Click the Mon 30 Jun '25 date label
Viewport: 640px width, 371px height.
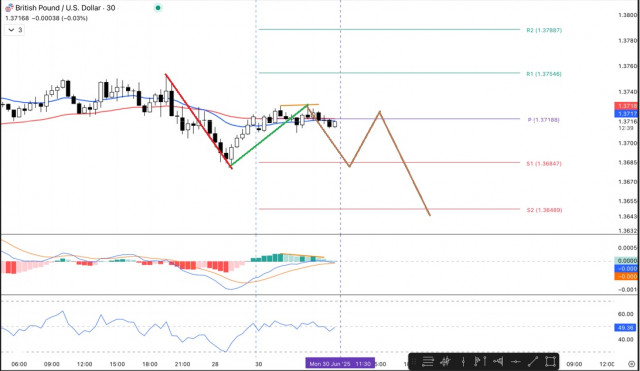click(340, 364)
